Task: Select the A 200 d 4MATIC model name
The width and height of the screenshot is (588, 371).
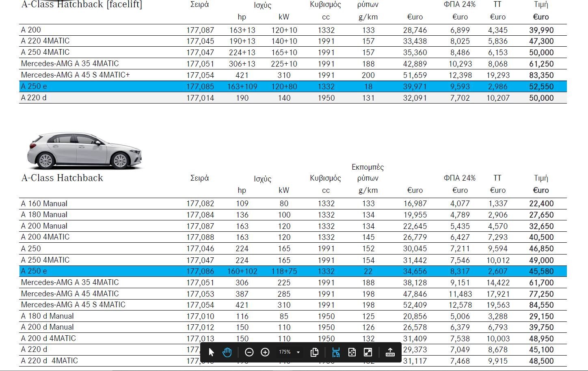Action: click(x=48, y=338)
